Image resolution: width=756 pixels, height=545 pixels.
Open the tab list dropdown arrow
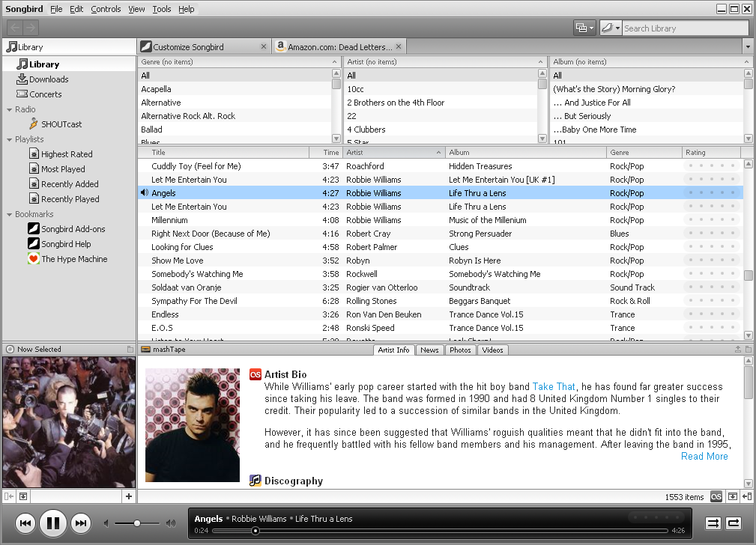pos(748,46)
